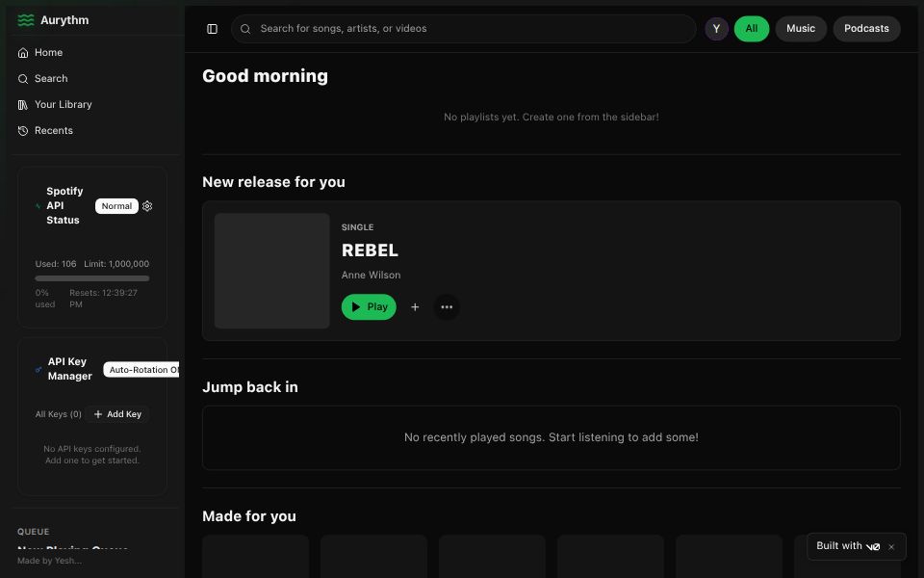The height and width of the screenshot is (578, 924).
Task: Add REBEL to library with plus icon
Action: point(415,306)
